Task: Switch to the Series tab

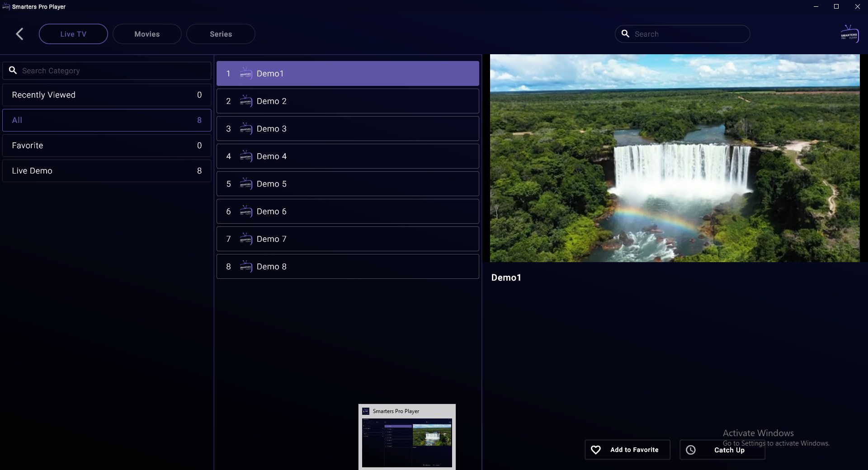Action: (x=221, y=34)
